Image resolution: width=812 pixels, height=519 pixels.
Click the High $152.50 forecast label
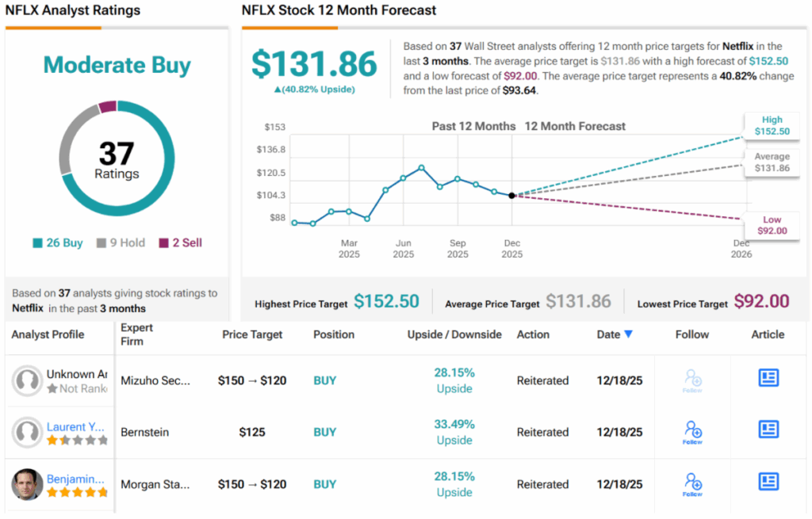tap(772, 125)
